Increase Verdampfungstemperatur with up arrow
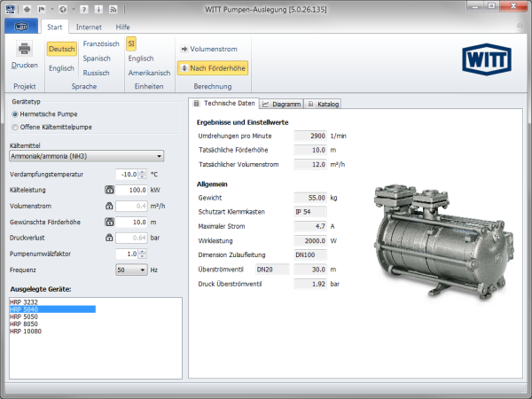 tap(143, 172)
